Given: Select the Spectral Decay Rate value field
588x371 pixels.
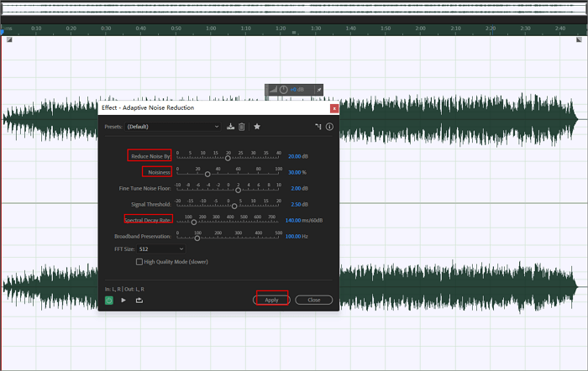Looking at the screenshot, I should pos(293,221).
